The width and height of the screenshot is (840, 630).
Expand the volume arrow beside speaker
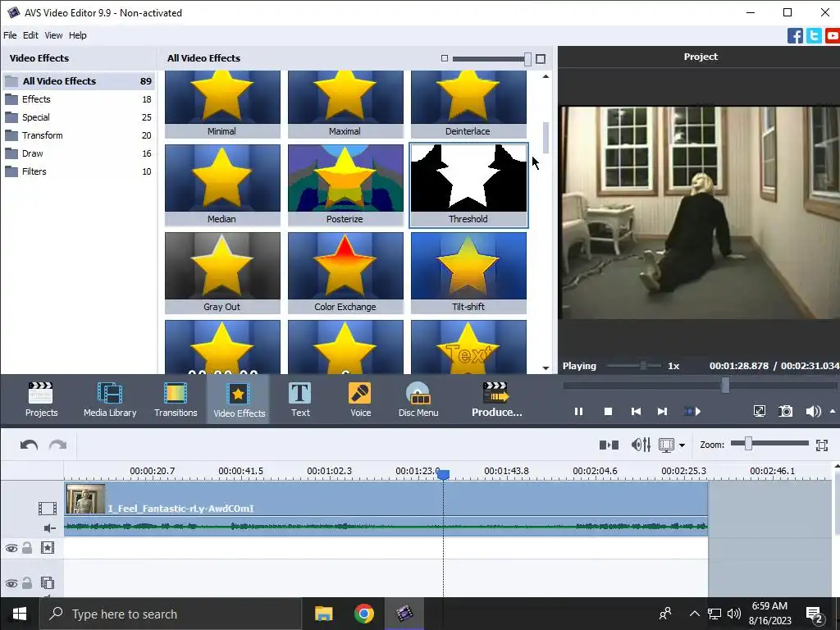[x=833, y=411]
